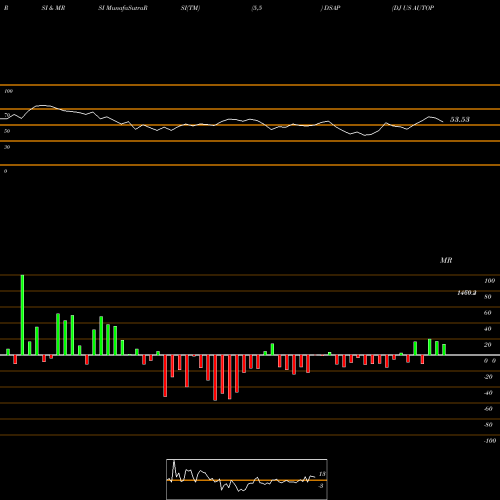Click the header text 'SI(TM)'
500x500 pixels.
click(190, 8)
